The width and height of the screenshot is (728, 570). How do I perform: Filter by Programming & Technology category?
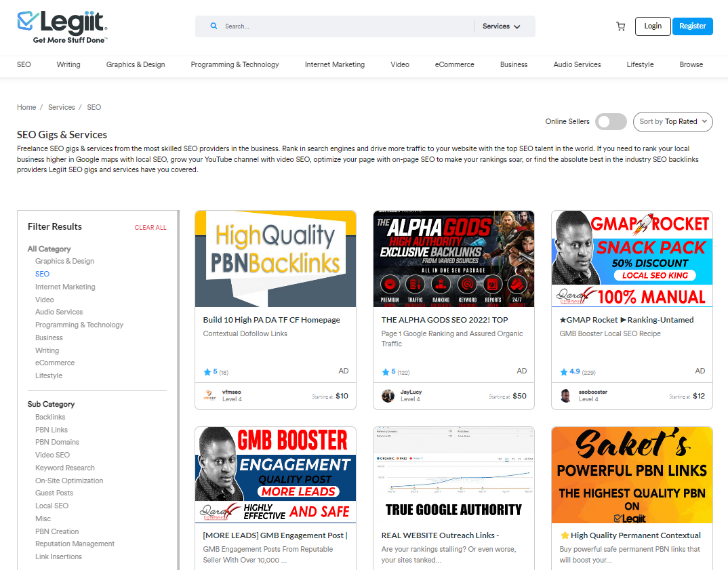coord(79,325)
